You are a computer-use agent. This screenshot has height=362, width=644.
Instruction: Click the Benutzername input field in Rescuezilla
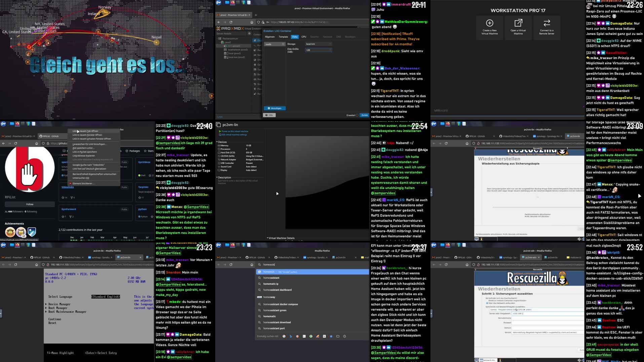click(x=548, y=318)
